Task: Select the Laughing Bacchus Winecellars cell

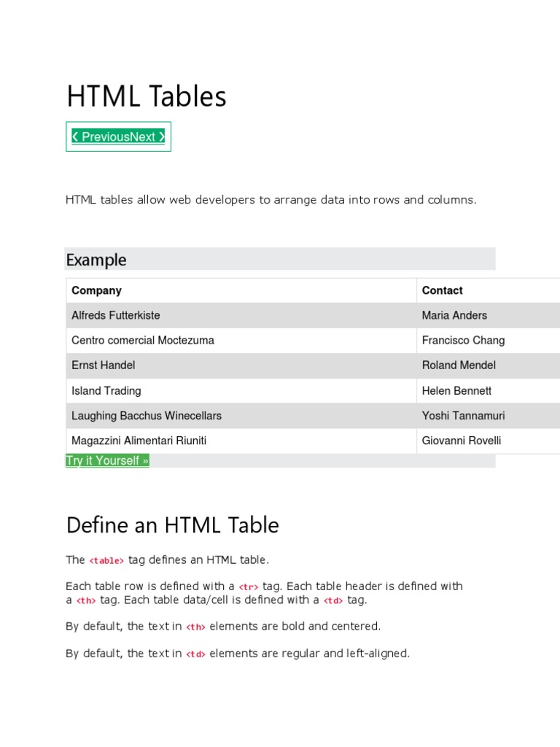Action: pos(147,416)
